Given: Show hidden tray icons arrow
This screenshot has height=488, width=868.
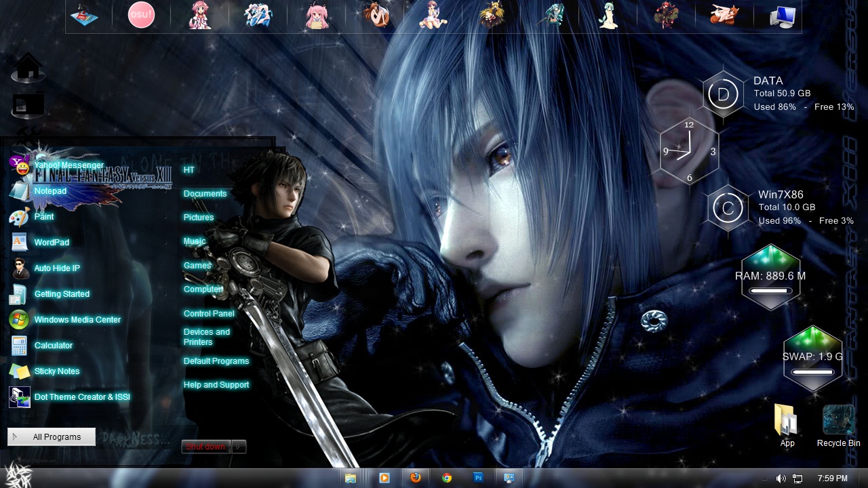Looking at the screenshot, I should click(764, 479).
